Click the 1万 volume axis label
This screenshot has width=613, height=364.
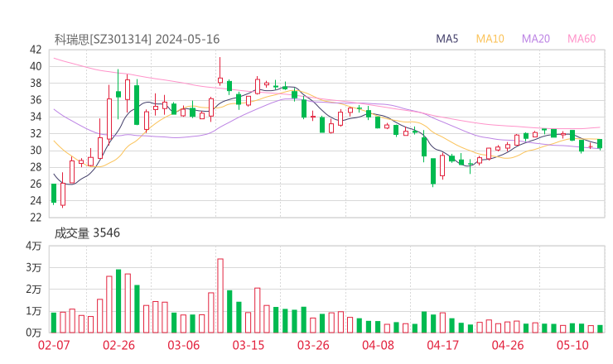[34, 311]
